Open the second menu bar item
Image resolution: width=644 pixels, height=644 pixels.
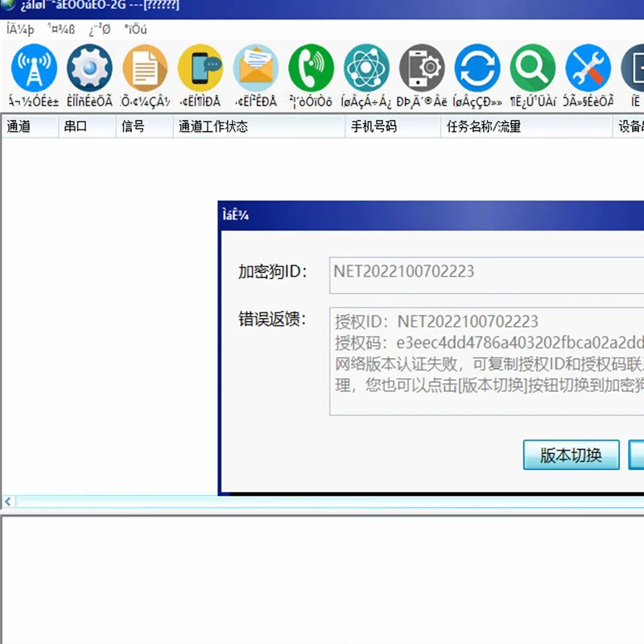(x=61, y=30)
